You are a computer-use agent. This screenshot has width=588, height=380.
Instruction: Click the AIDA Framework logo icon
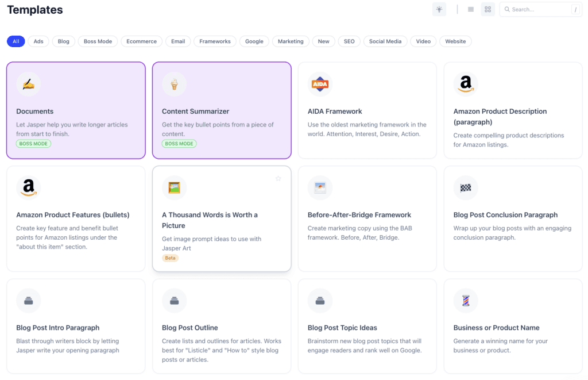[320, 84]
